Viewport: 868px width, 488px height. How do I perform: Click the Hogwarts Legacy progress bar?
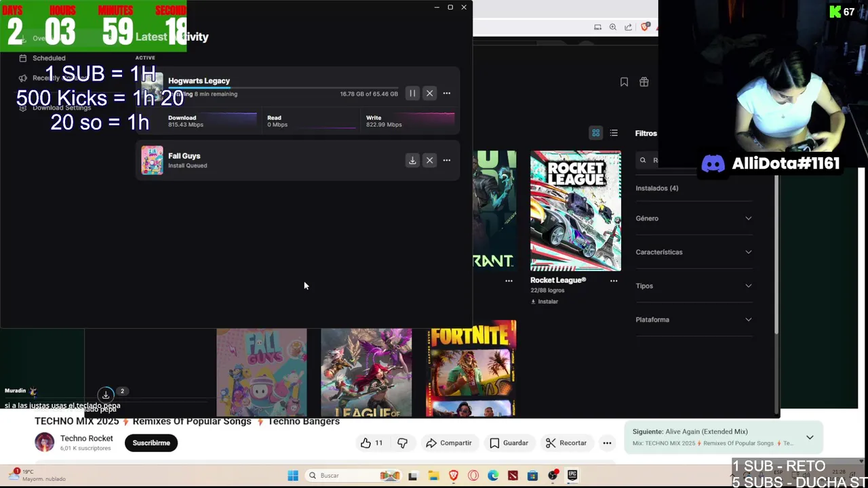[x=283, y=87]
